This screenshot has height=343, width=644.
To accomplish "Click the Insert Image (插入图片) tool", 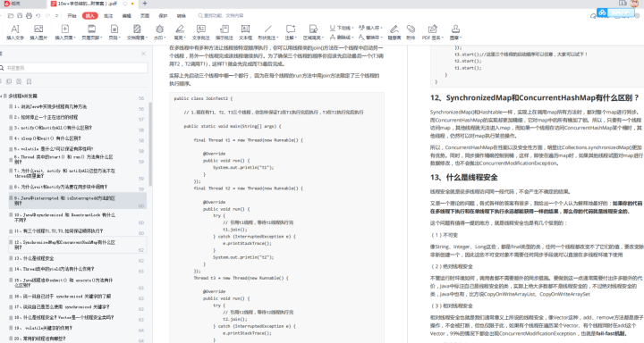I will pyautogui.click(x=38, y=32).
